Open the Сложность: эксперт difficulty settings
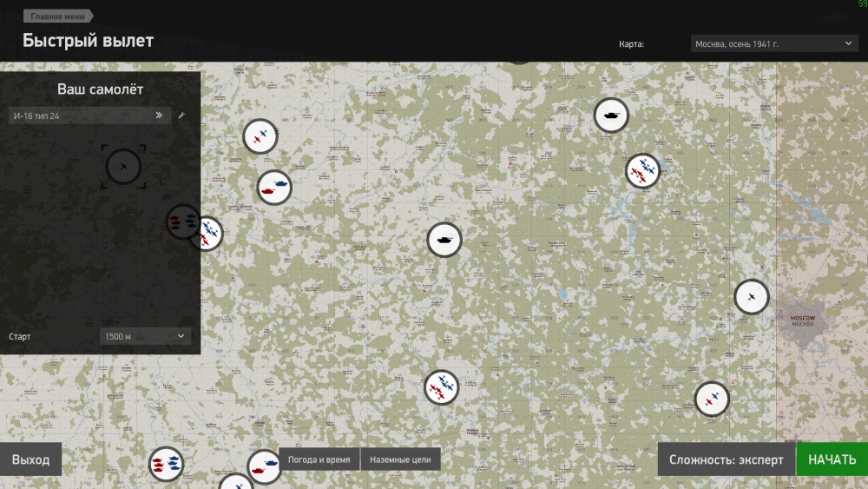The height and width of the screenshot is (489, 868). (727, 459)
